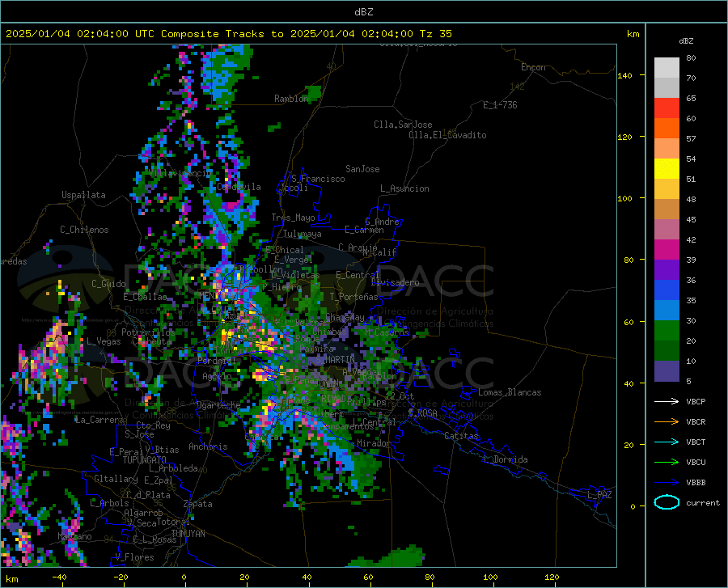Click the '-40' tick on horizontal axis

[x=59, y=577]
